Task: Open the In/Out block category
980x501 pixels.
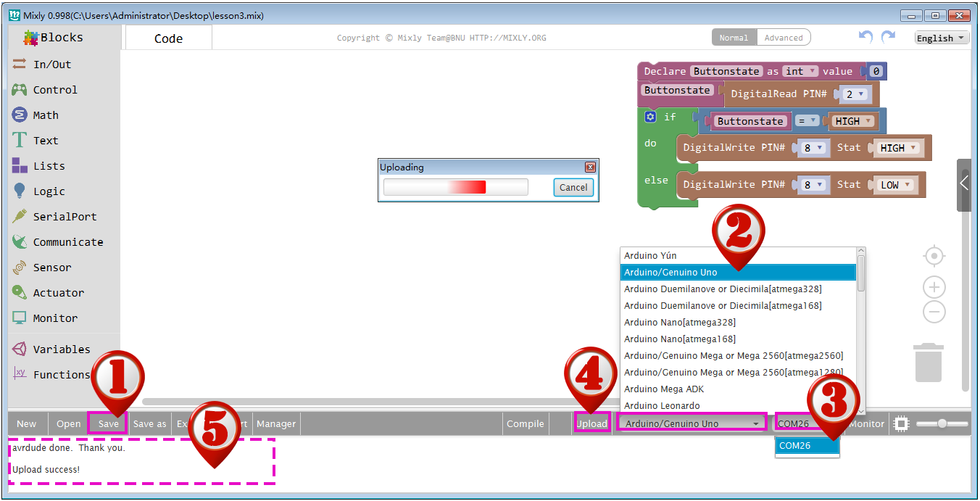Action: tap(52, 65)
